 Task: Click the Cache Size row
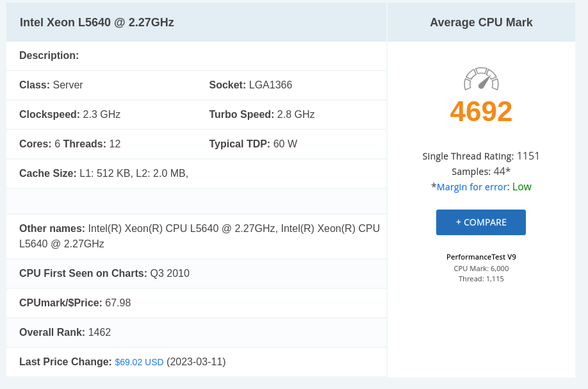tap(196, 173)
